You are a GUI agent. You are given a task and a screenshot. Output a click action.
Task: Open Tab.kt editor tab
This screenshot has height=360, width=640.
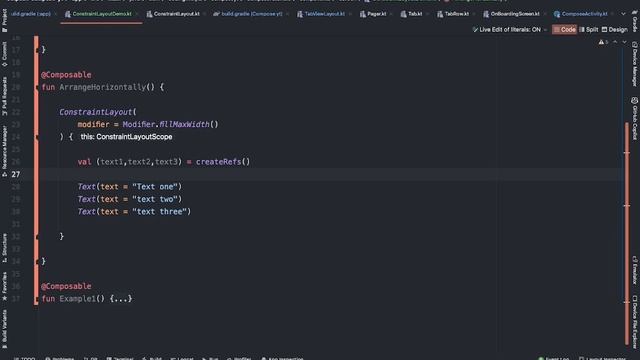click(411, 14)
